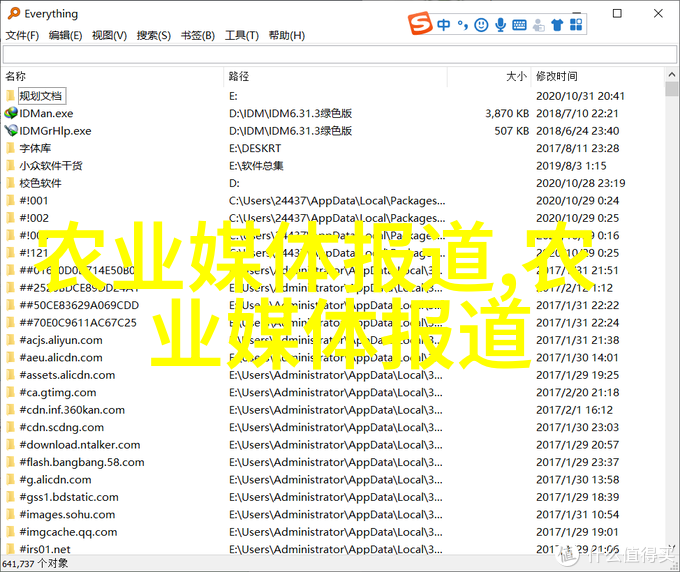Select the 小众软件干货 folder row
The height and width of the screenshot is (572, 680).
point(333,166)
